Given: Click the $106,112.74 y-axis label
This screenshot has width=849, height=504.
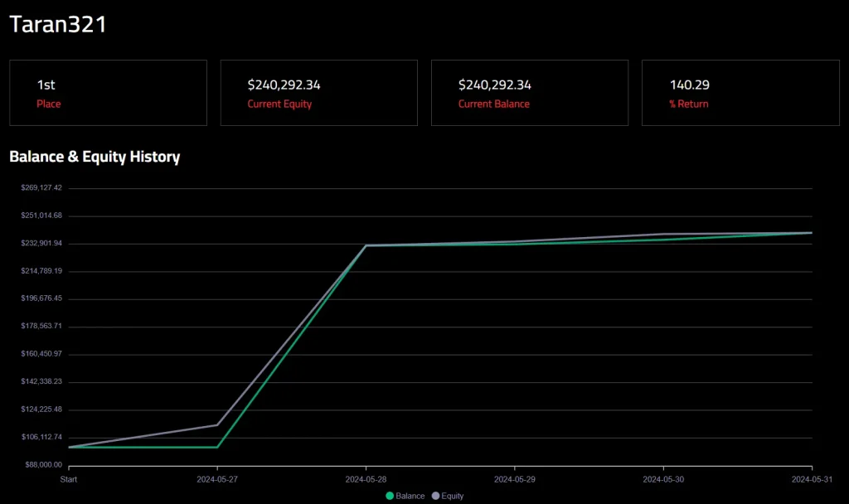Looking at the screenshot, I should click(41, 437).
